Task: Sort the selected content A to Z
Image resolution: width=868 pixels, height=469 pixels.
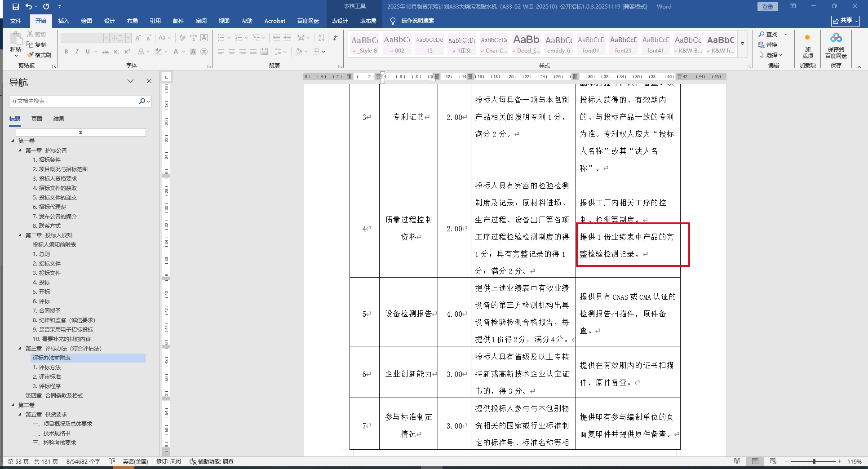Action: [x=321, y=38]
